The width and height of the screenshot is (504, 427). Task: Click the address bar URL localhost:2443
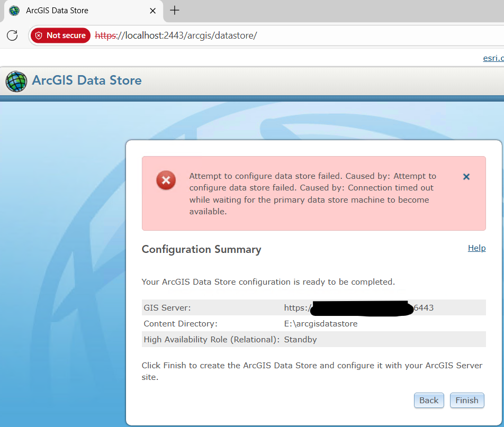(176, 35)
